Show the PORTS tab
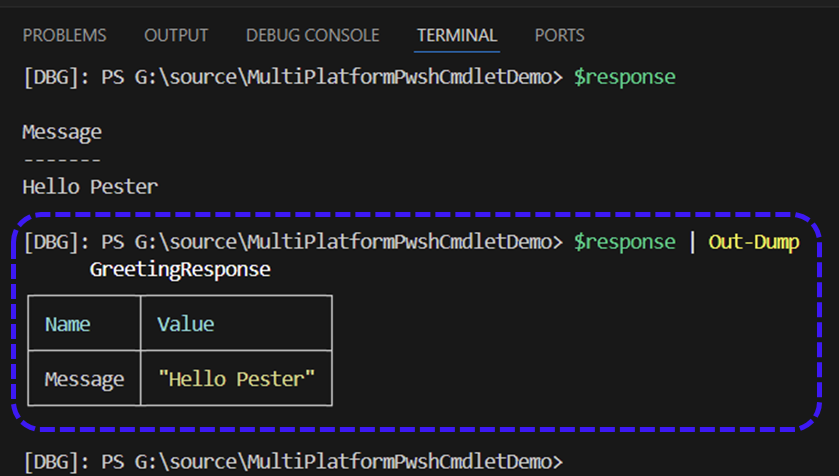This screenshot has height=476, width=839. tap(560, 35)
